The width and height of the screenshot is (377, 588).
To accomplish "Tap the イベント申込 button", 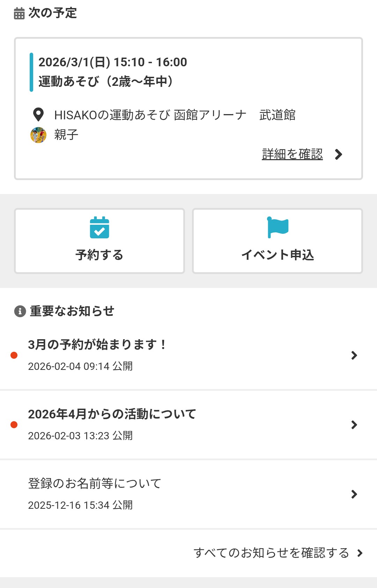I will click(x=278, y=241).
